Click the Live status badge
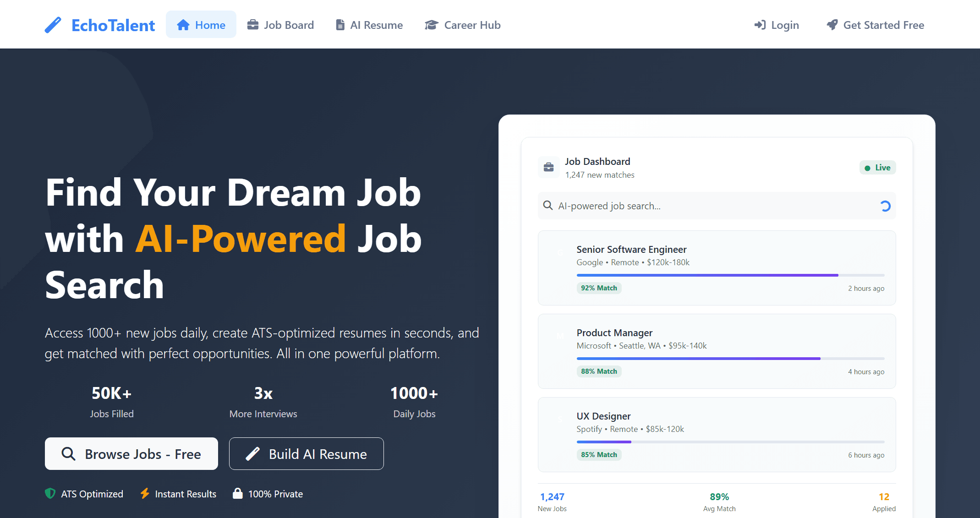Screen dimensions: 980x518 pos(877,168)
